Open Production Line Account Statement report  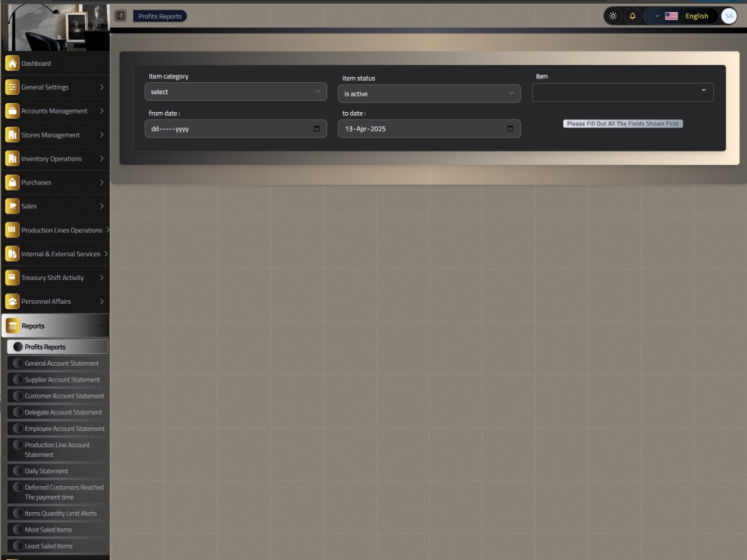[58, 449]
